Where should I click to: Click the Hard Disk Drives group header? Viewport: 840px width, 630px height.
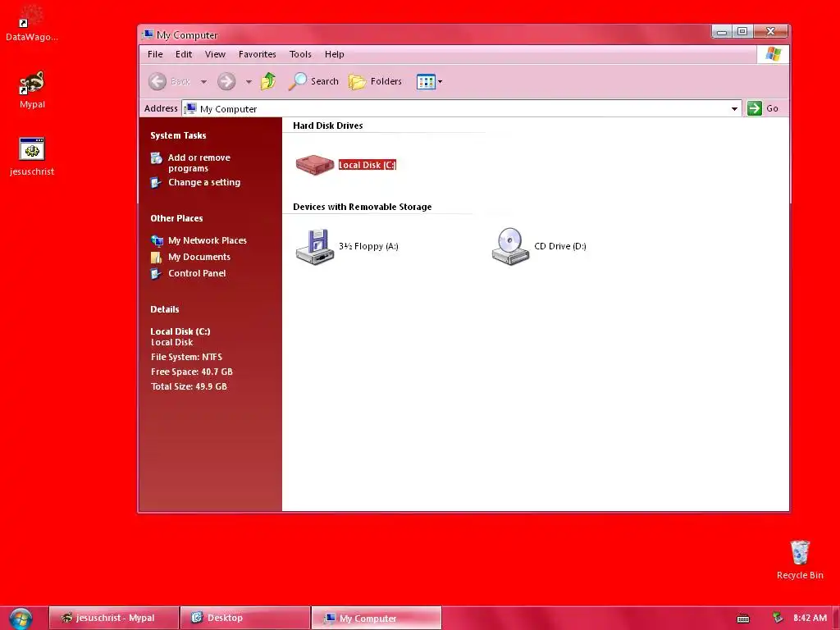(328, 126)
